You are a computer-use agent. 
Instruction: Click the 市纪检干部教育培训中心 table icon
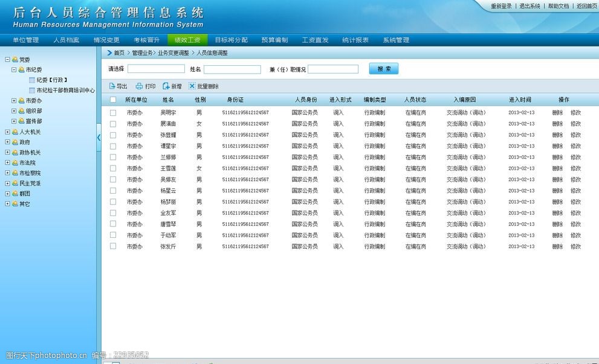(x=32, y=90)
